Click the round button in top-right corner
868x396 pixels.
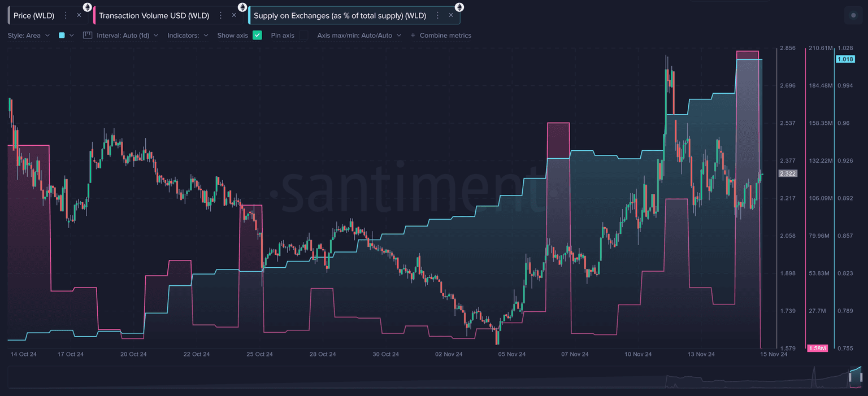pos(852,16)
